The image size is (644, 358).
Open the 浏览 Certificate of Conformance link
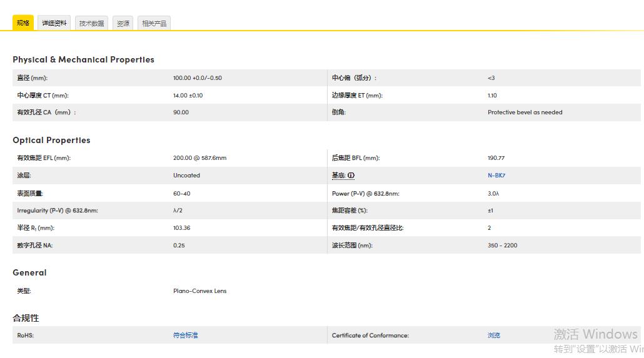coord(493,336)
